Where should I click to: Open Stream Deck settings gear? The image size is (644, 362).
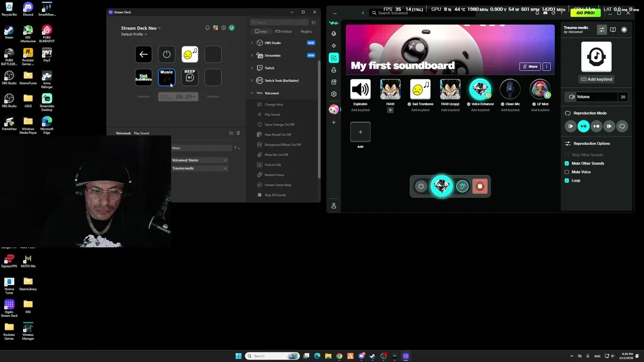[223, 28]
